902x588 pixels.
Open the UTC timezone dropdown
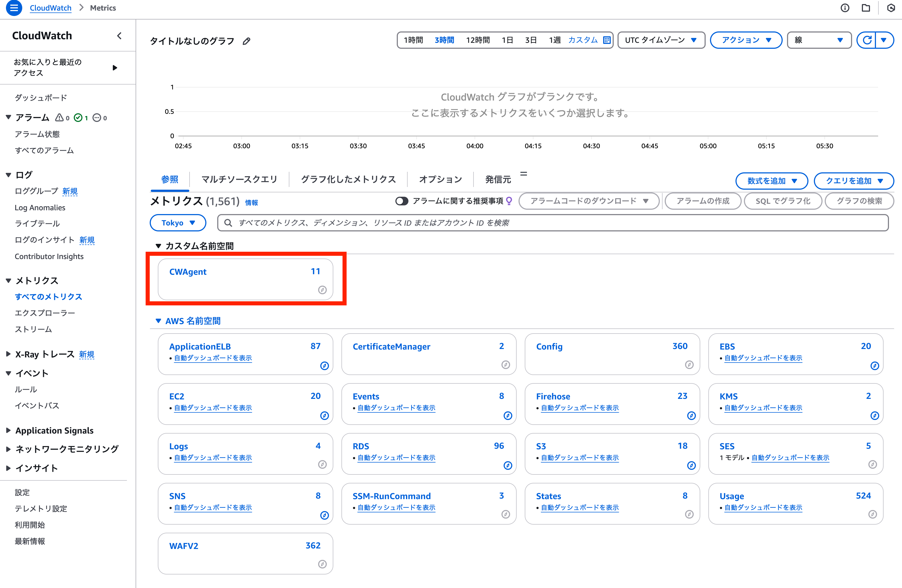pyautogui.click(x=661, y=40)
